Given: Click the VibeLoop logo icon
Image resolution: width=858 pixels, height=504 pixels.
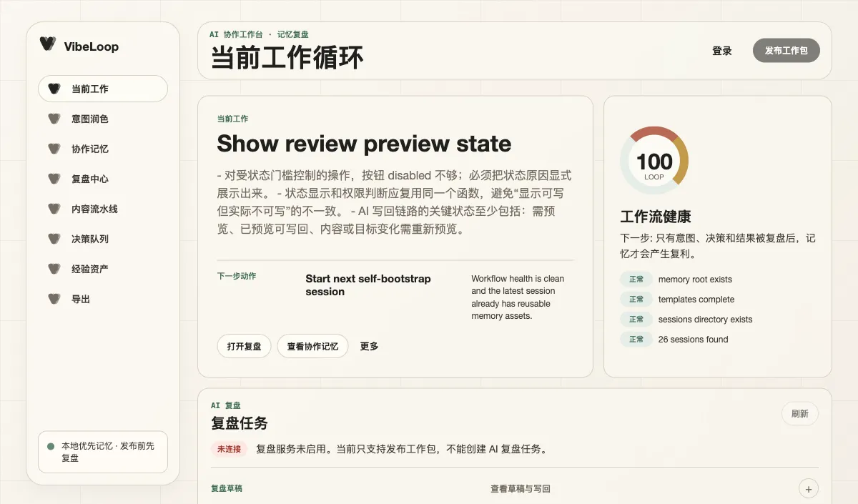Looking at the screenshot, I should (x=48, y=44).
